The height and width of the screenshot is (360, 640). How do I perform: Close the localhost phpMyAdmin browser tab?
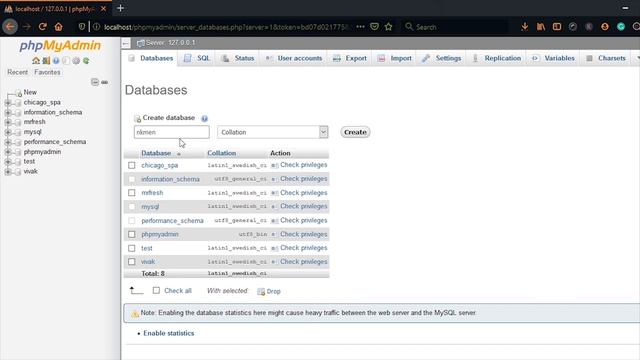point(104,8)
